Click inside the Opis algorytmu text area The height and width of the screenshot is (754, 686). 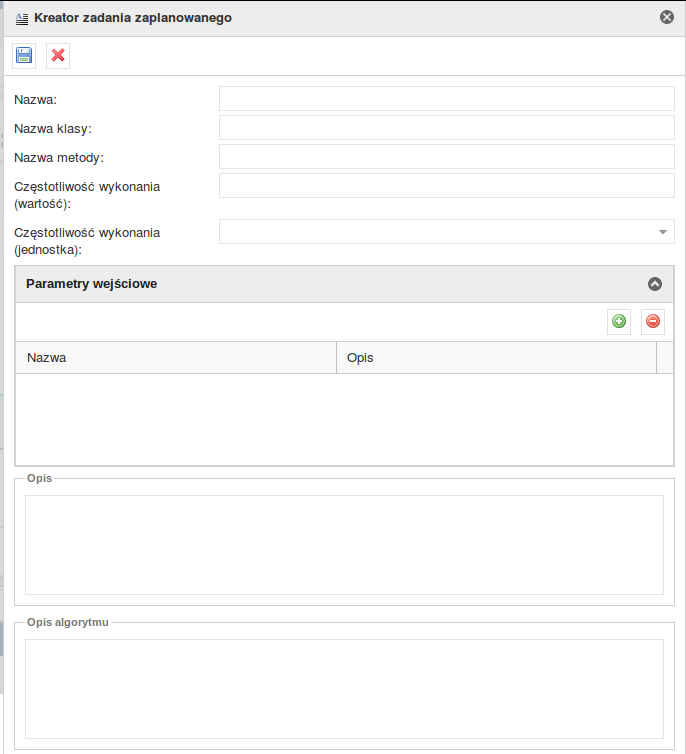tap(344, 689)
